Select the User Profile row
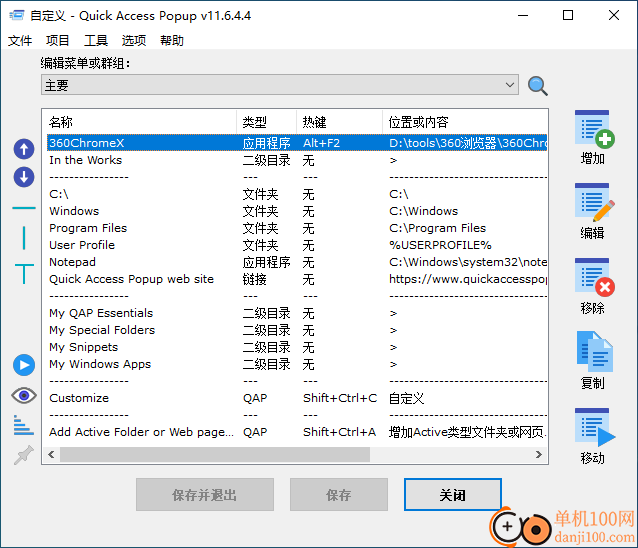 [x=297, y=245]
